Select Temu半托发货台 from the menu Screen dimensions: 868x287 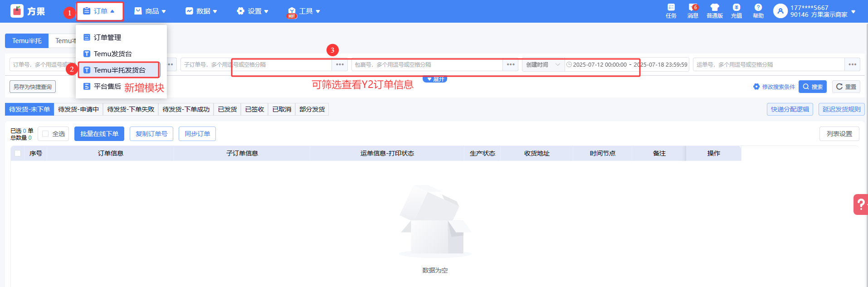pos(119,70)
